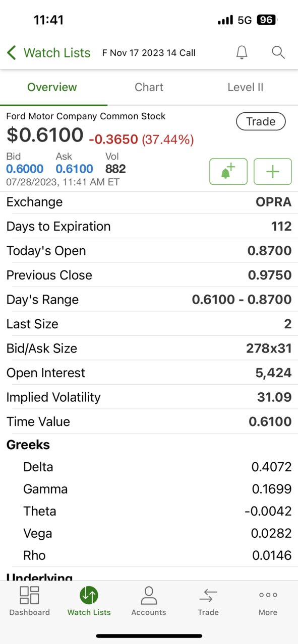This screenshot has width=298, height=644.
Task: Tap the Bid price 0.6000
Action: point(25,169)
